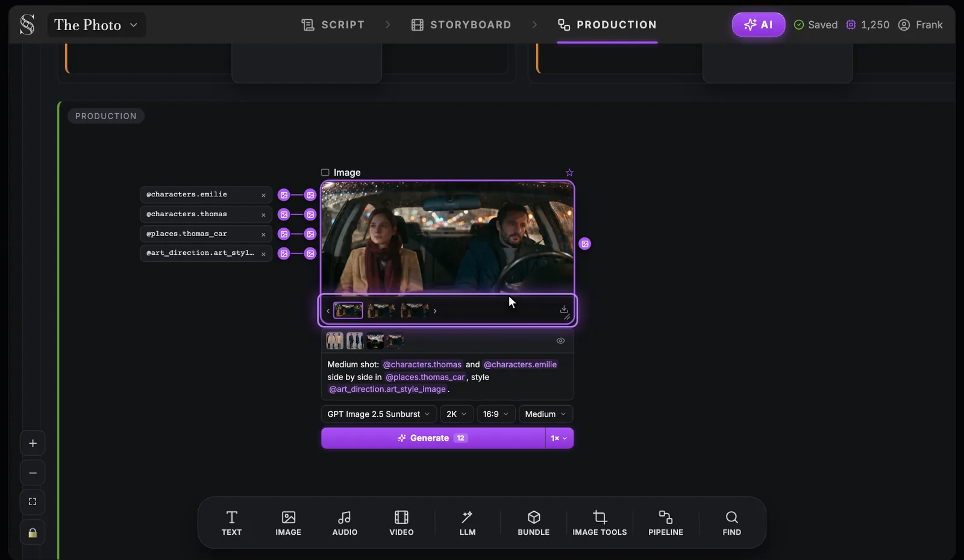Switch to the Script tab
The height and width of the screenshot is (560, 964).
coord(333,25)
